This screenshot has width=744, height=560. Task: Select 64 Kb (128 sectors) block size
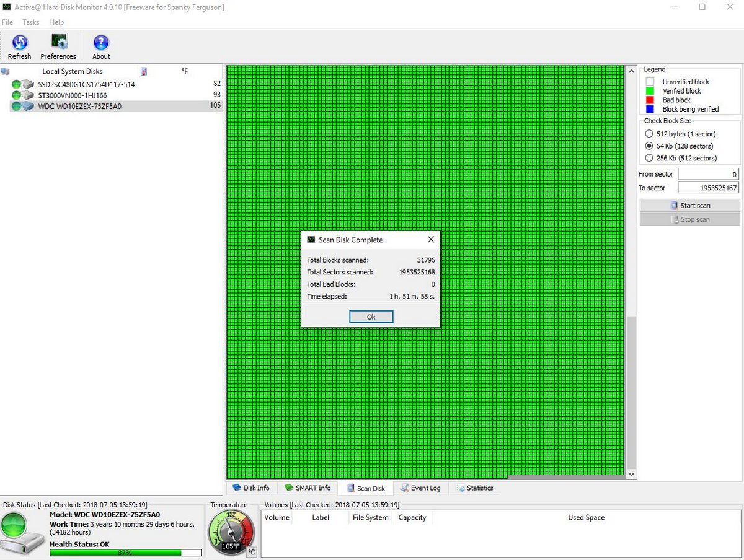[x=649, y=146]
